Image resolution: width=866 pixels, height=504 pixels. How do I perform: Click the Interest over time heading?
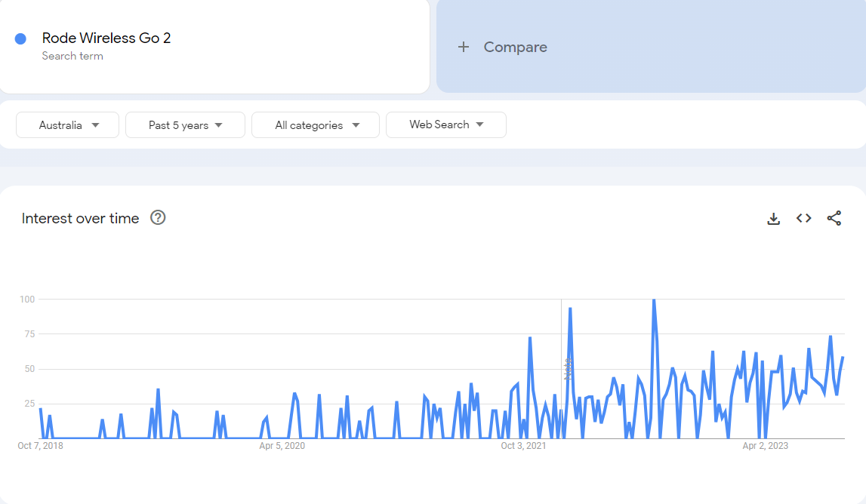tap(80, 218)
